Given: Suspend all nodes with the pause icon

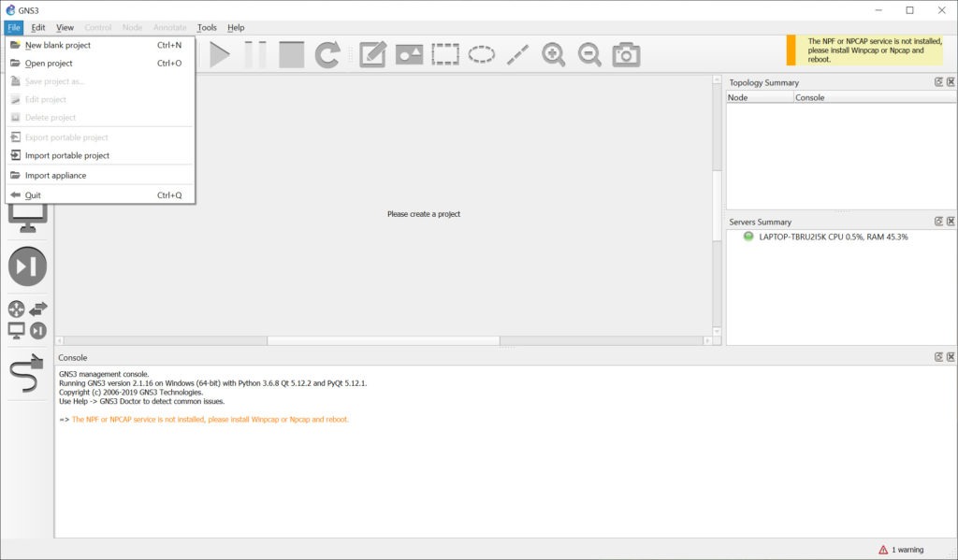Looking at the screenshot, I should click(255, 55).
